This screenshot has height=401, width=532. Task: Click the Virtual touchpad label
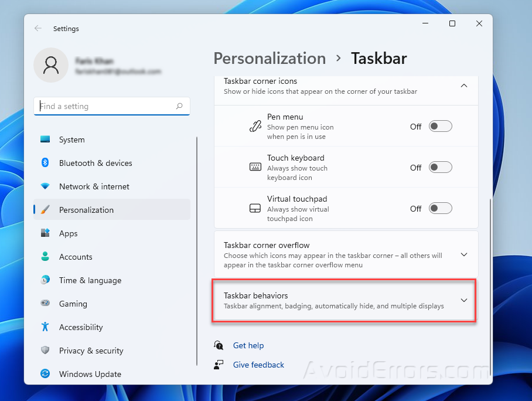297,199
